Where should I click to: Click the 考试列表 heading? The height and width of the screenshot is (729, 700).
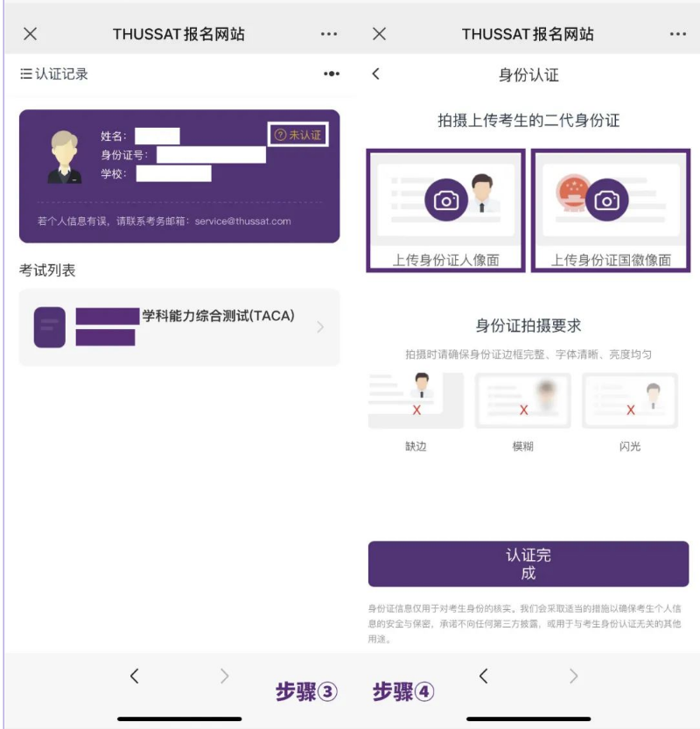click(47, 270)
